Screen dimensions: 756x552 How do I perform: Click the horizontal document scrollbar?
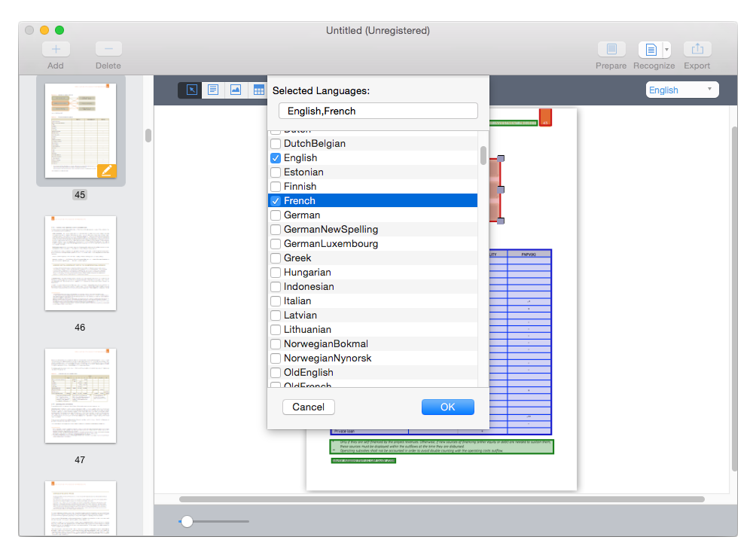coord(442,499)
